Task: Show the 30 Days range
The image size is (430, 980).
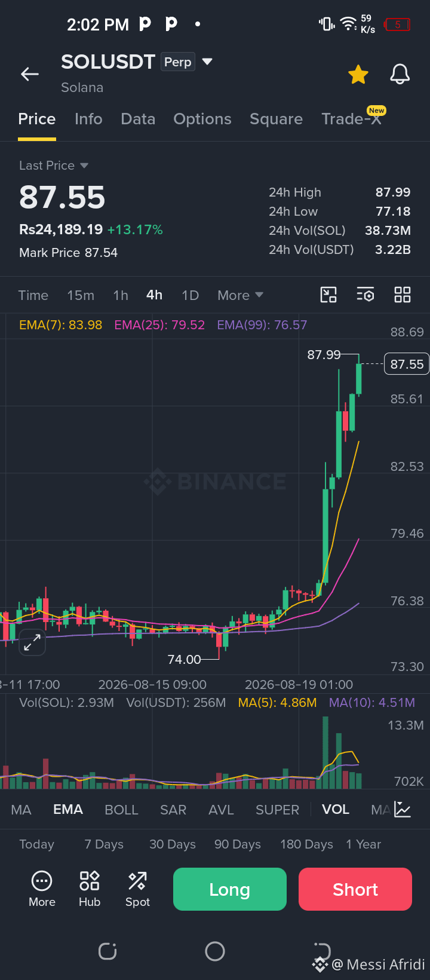Action: coord(173,844)
